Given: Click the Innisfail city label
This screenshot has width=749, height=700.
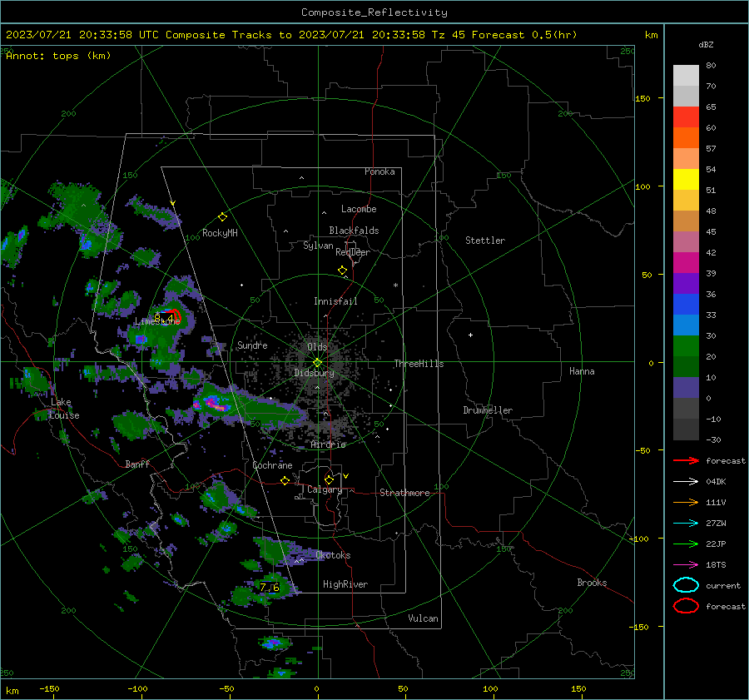Looking at the screenshot, I should tap(335, 301).
